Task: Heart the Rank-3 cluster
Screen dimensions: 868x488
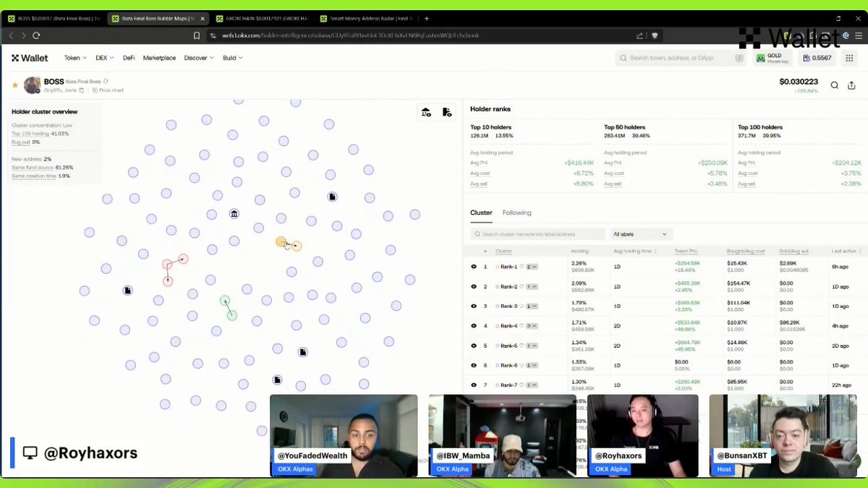Action: point(521,307)
